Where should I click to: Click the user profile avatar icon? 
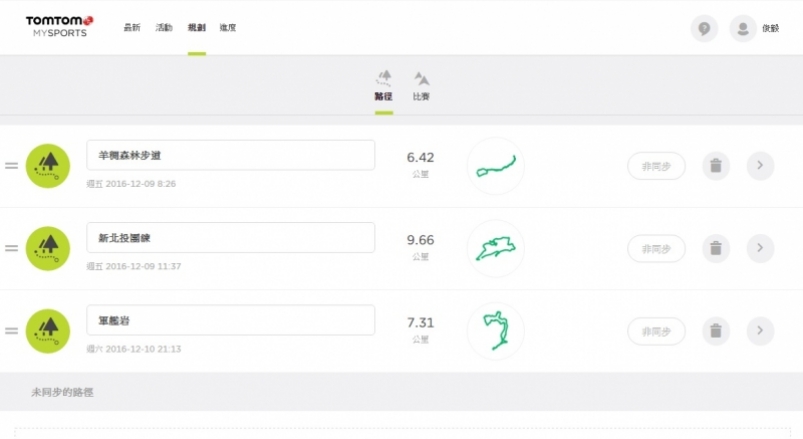tap(742, 28)
